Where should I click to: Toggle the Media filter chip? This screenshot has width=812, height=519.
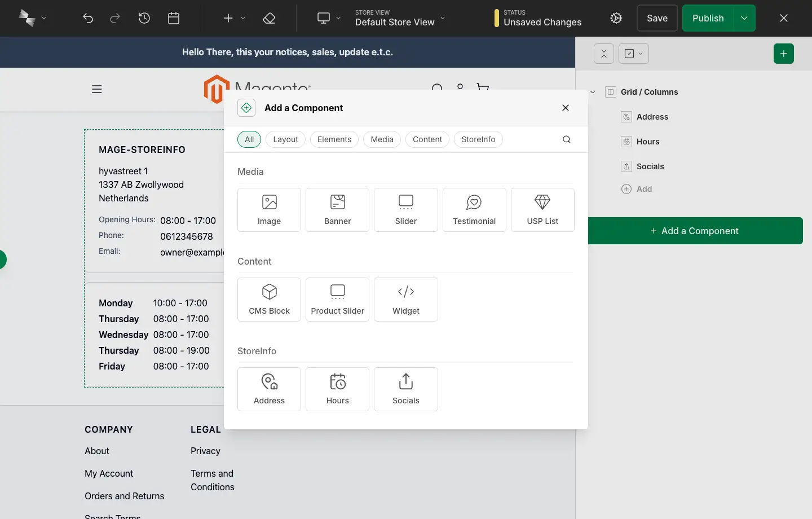click(x=382, y=139)
